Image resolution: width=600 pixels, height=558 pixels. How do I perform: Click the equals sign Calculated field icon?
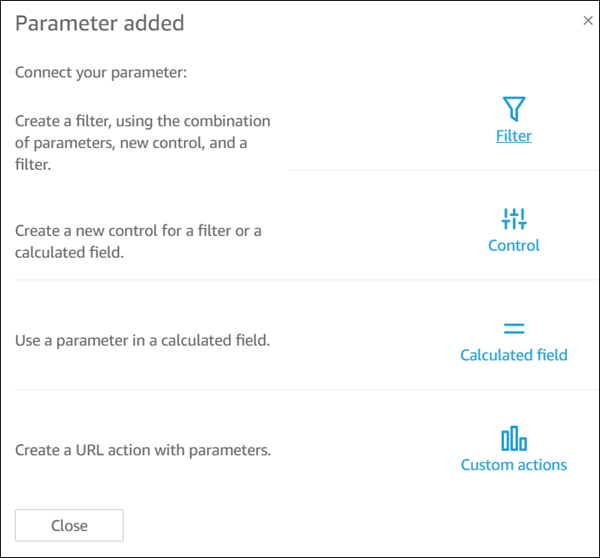(514, 328)
